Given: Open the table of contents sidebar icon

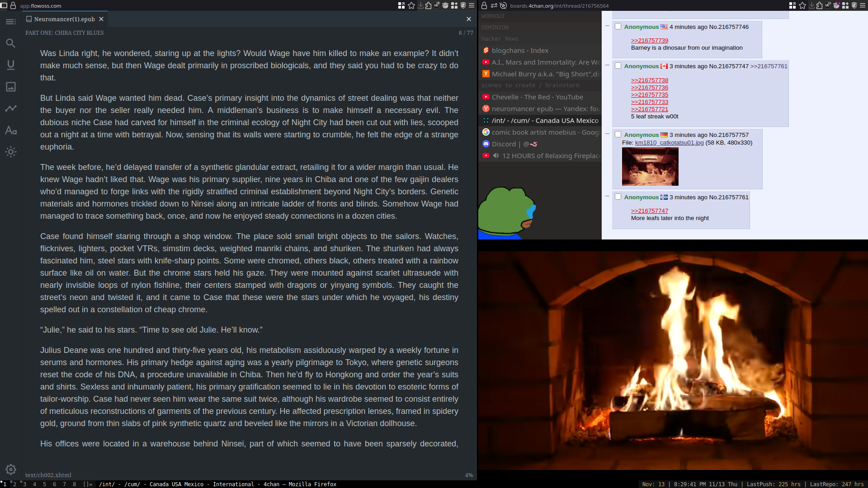Looking at the screenshot, I should (x=11, y=22).
